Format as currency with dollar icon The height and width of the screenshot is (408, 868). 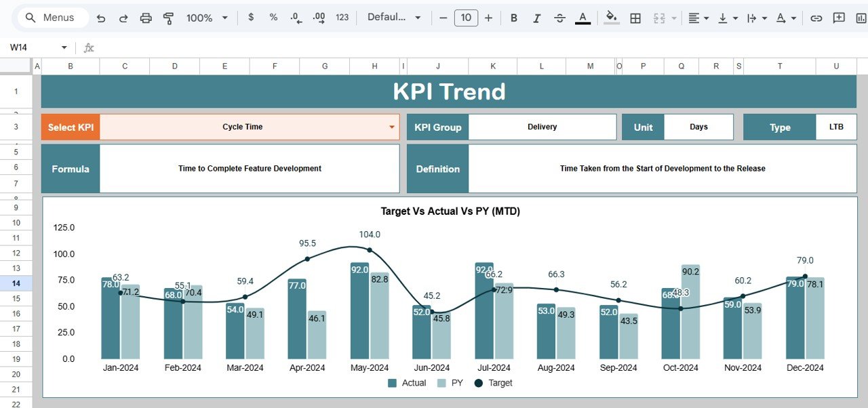[251, 18]
